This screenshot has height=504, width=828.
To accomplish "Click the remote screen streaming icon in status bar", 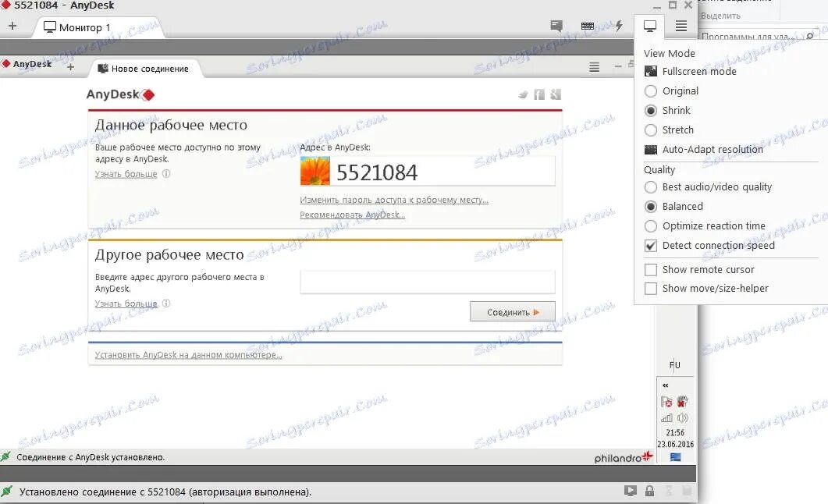I will point(630,491).
